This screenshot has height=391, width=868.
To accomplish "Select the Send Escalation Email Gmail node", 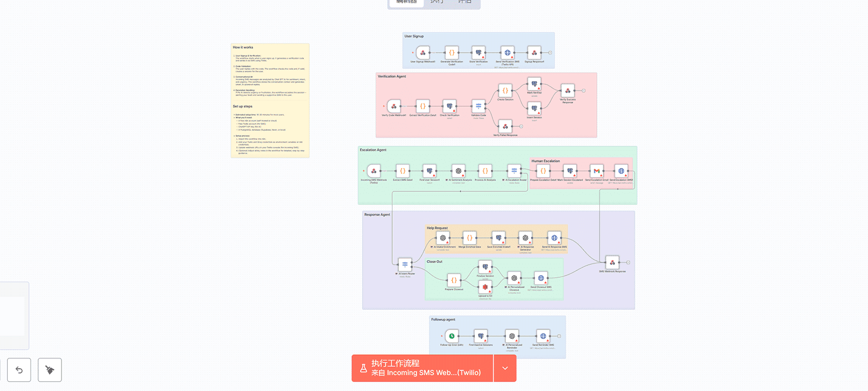I will click(x=597, y=171).
